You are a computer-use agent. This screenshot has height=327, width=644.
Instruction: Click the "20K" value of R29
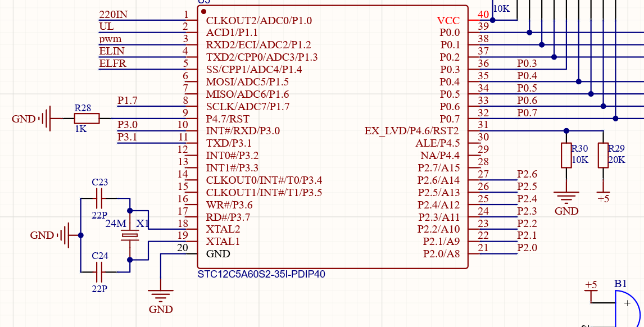click(616, 160)
